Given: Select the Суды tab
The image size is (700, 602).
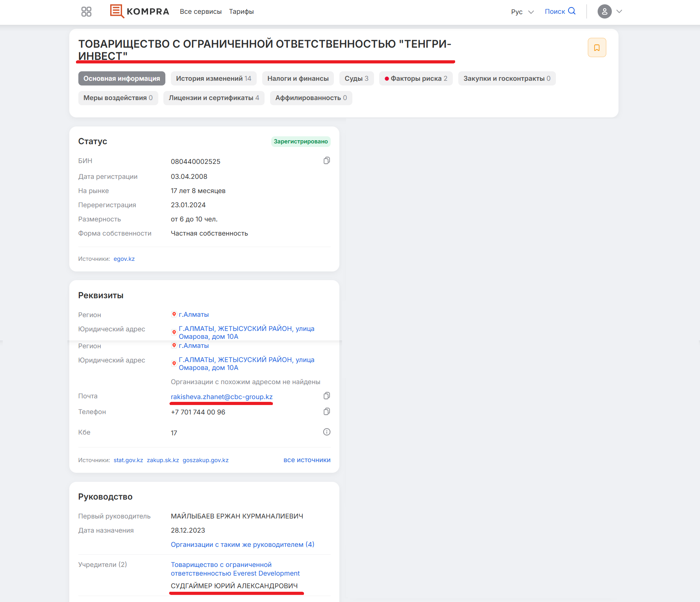Looking at the screenshot, I should point(356,78).
